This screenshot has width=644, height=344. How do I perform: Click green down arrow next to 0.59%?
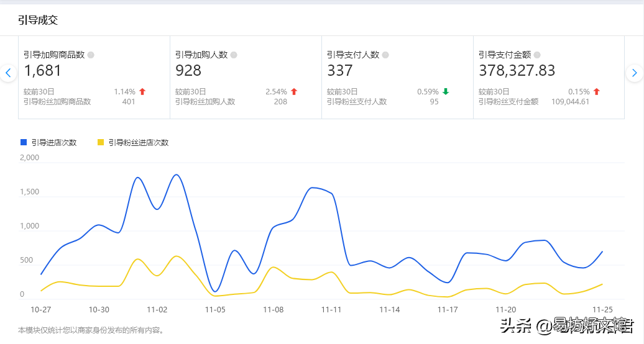tap(446, 91)
